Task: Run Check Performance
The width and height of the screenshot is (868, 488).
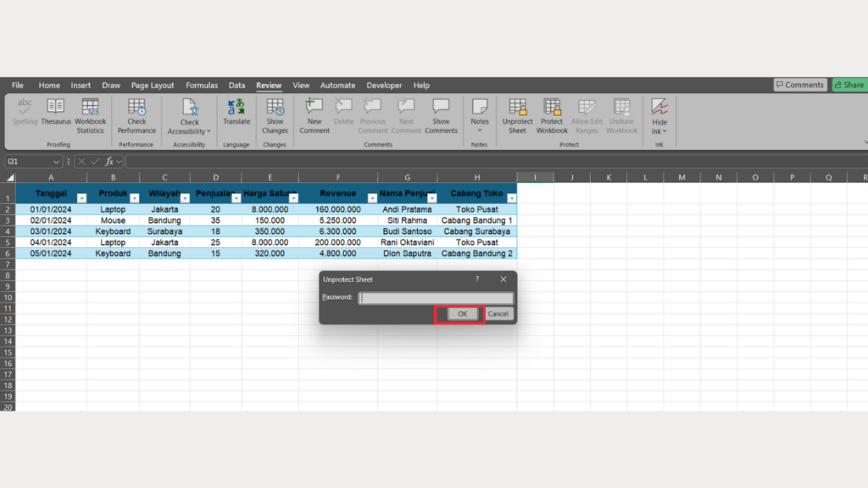Action: coord(136,108)
